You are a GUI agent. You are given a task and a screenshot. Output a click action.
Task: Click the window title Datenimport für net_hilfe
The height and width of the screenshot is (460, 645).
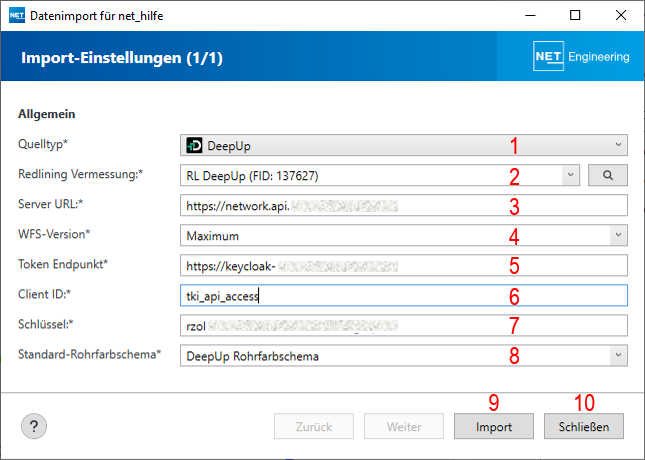[97, 16]
